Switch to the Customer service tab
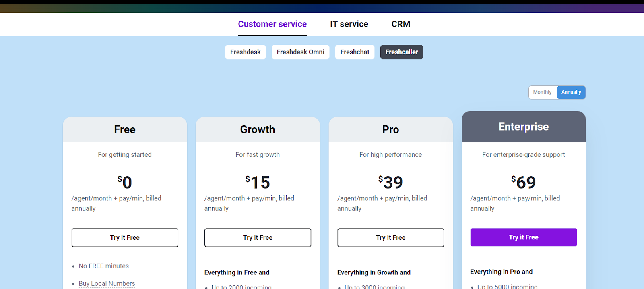Viewport: 644px width, 289px height. (x=272, y=24)
